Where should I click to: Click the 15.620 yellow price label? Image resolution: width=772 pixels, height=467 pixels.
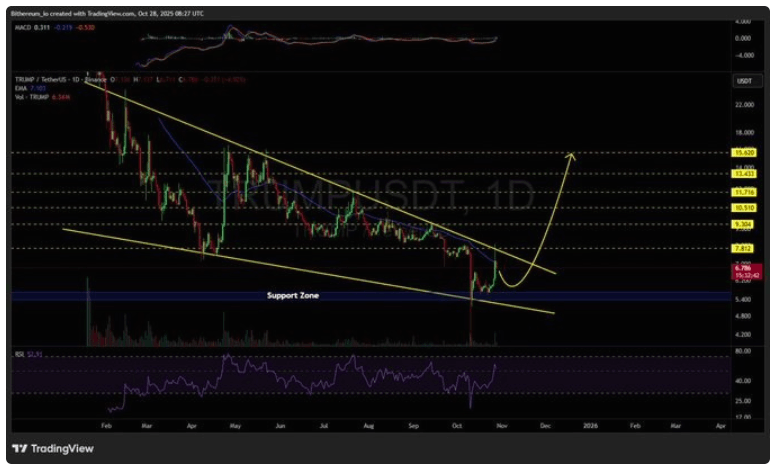coord(743,153)
